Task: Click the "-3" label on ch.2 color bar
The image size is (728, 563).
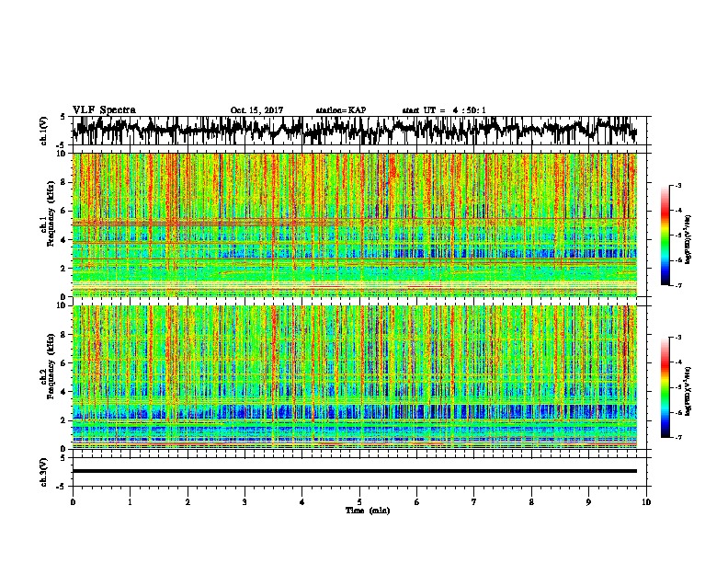Action: click(x=677, y=338)
